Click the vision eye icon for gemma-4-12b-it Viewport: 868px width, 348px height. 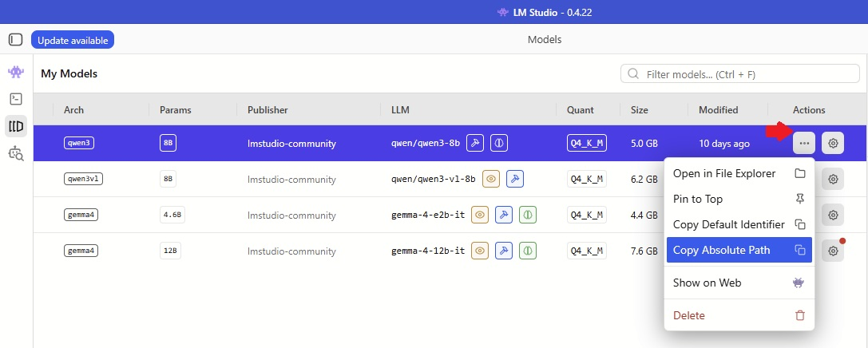(x=480, y=251)
